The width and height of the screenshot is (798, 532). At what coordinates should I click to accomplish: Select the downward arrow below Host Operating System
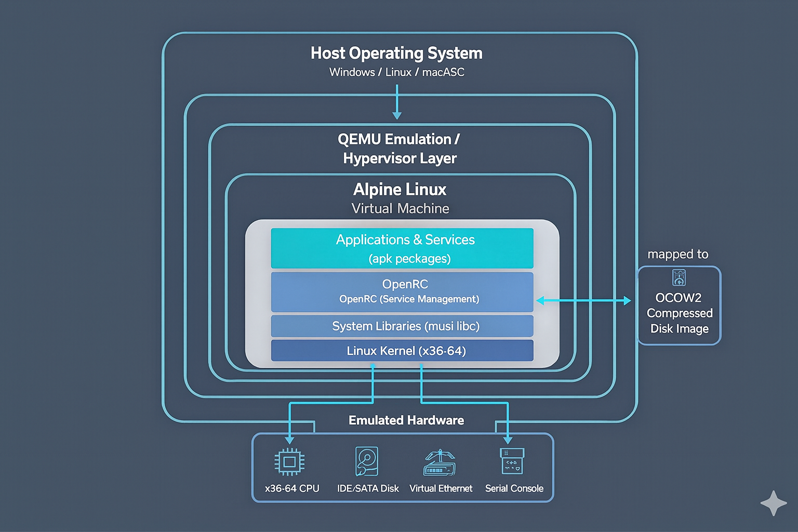tap(397, 104)
